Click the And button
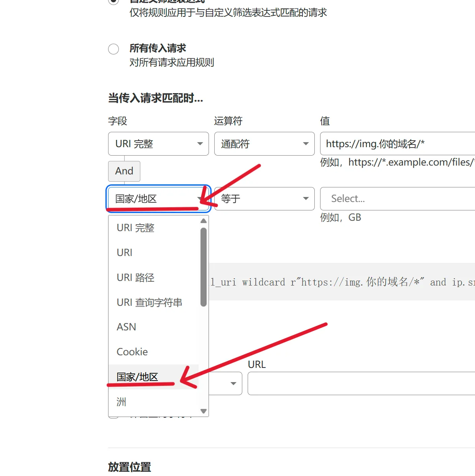Viewport: 475px width, 476px height. tap(124, 171)
